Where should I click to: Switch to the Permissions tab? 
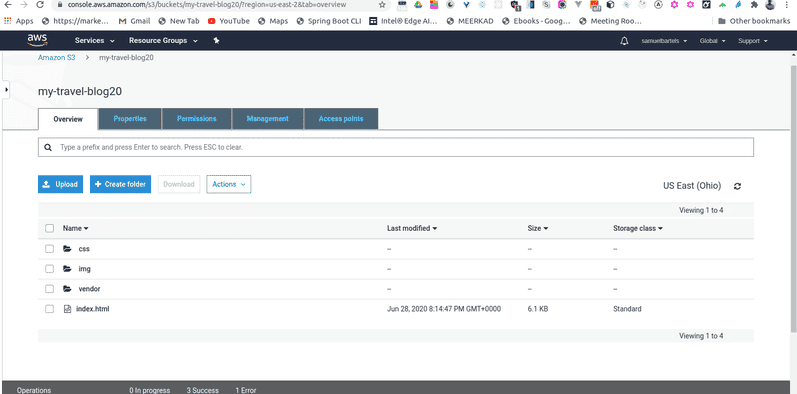point(197,118)
